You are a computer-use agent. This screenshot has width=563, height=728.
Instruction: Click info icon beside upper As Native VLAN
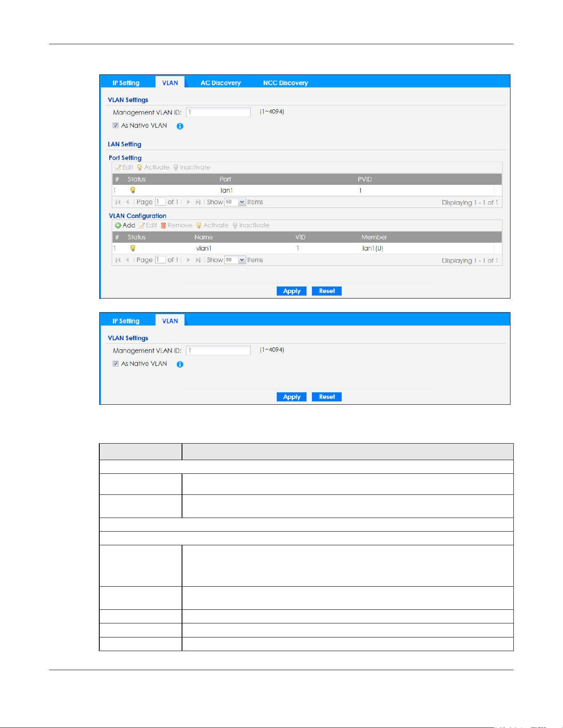[180, 126]
